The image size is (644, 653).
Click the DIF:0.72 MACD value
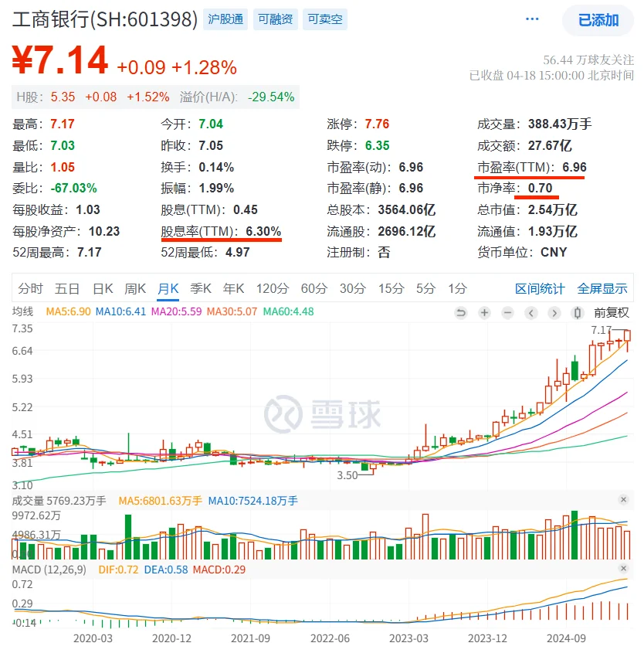point(118,570)
